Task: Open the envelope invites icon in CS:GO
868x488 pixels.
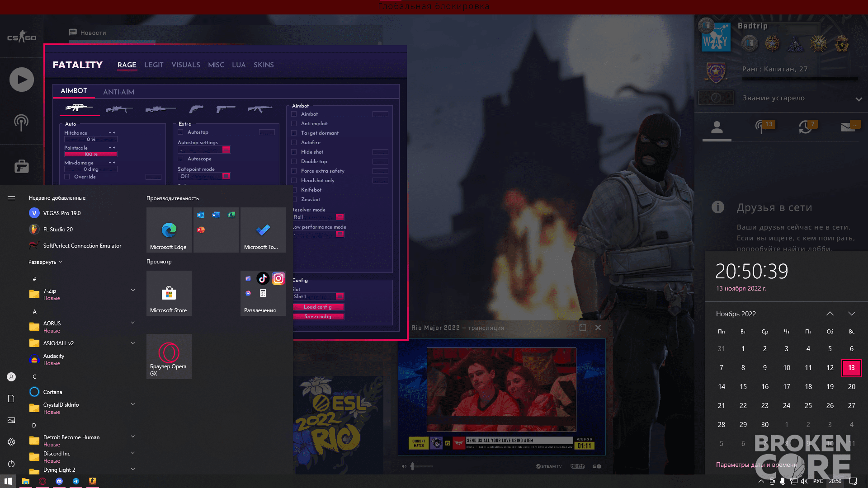Action: pyautogui.click(x=848, y=127)
